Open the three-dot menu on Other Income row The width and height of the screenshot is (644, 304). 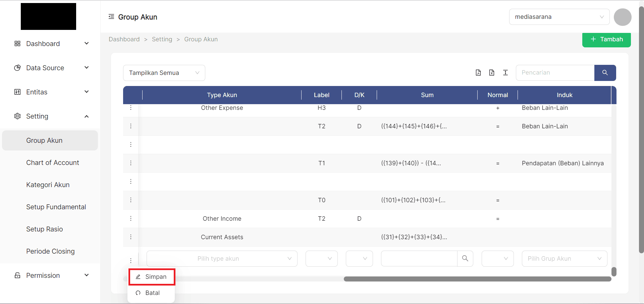click(131, 218)
